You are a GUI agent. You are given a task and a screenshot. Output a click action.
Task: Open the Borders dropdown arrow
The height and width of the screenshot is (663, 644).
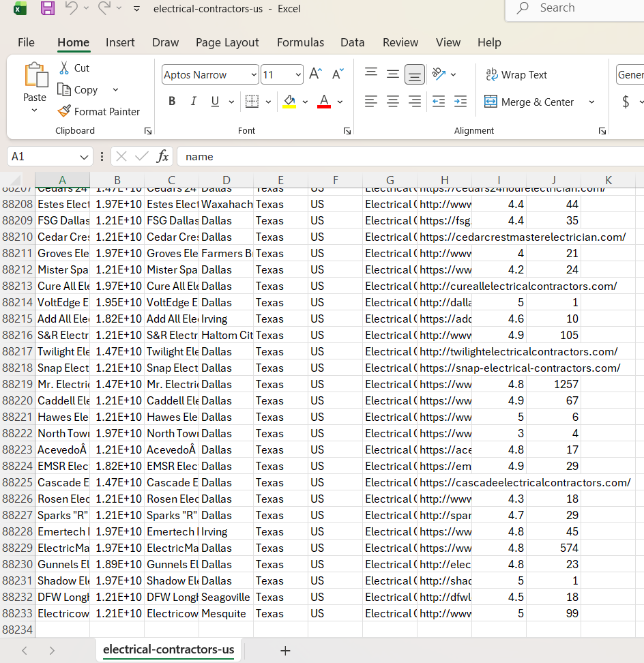coord(268,102)
